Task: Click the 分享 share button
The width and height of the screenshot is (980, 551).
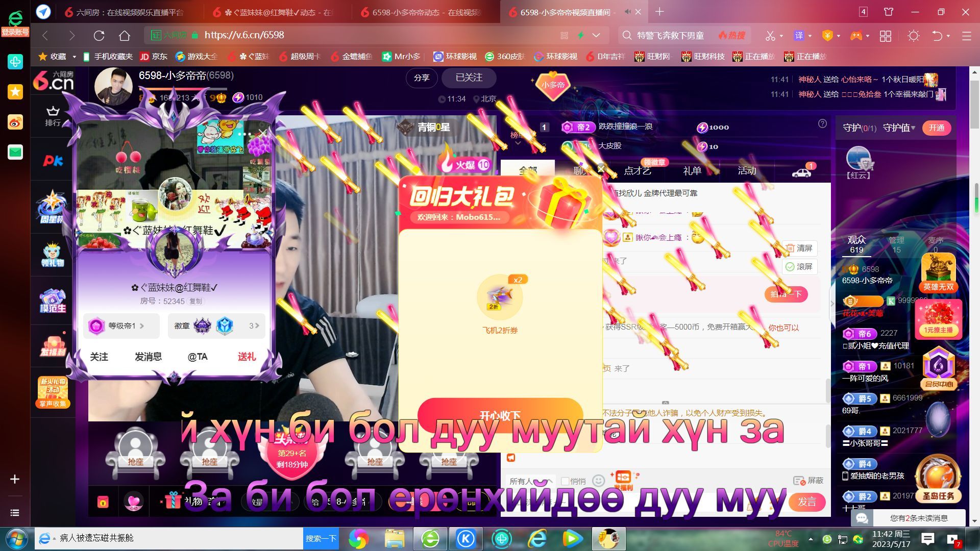Action: click(x=422, y=78)
